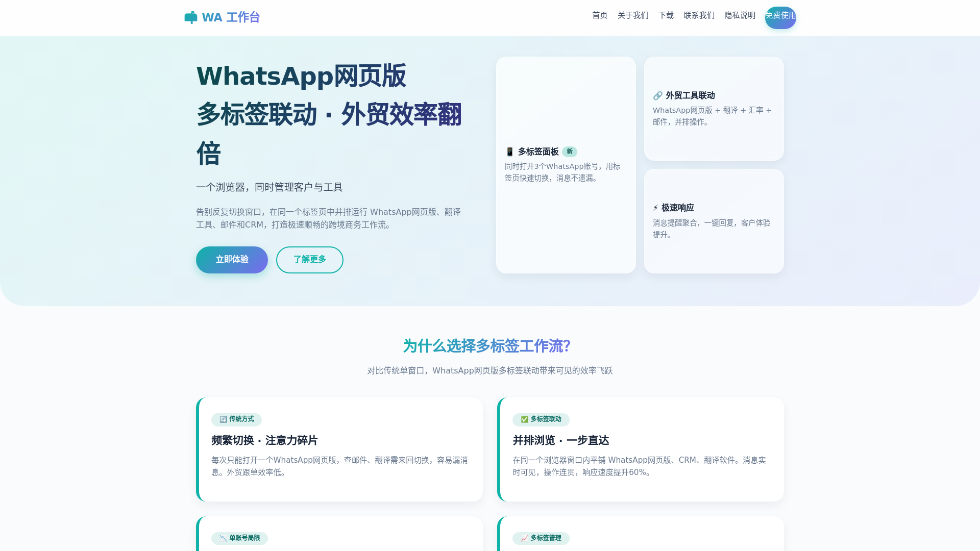The height and width of the screenshot is (551, 980).
Task: Click the paragraph starting 每次只能打开一个WhatsApp网页版
Action: [339, 466]
